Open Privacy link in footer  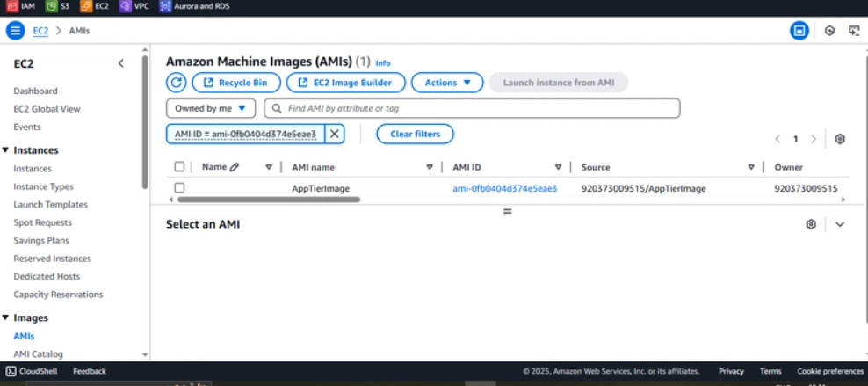[731, 371]
